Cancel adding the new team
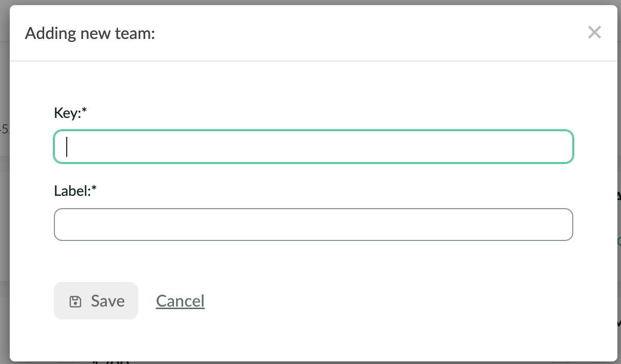621x364 pixels. 180,301
